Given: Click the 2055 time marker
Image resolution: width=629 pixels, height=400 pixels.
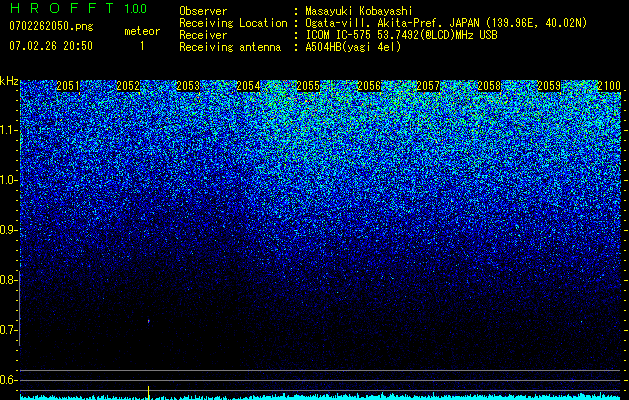Looking at the screenshot, I should [x=308, y=86].
